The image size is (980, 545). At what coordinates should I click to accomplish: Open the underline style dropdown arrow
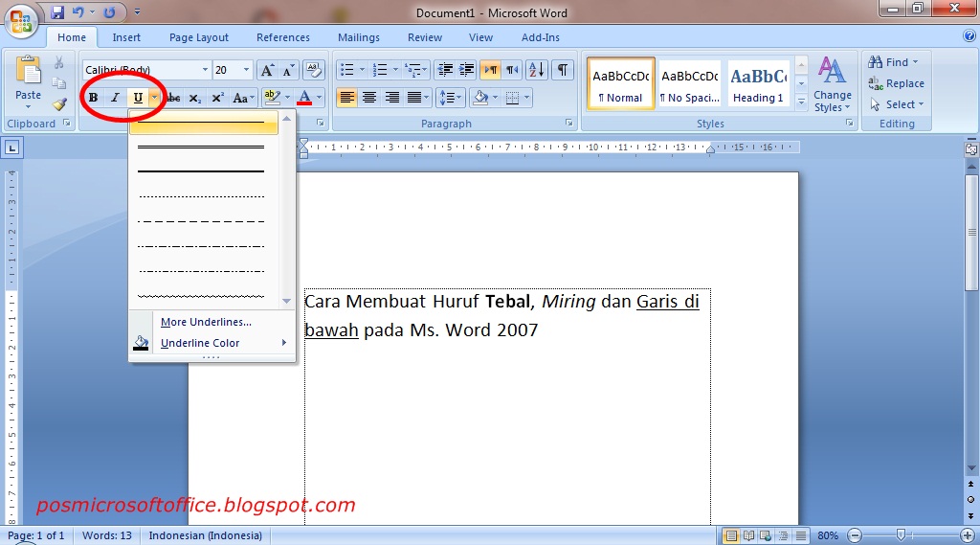point(154,98)
